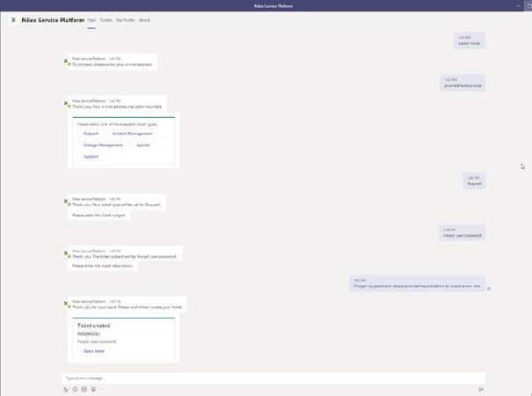Select the Support ticket type button
The image size is (532, 396).
91,157
